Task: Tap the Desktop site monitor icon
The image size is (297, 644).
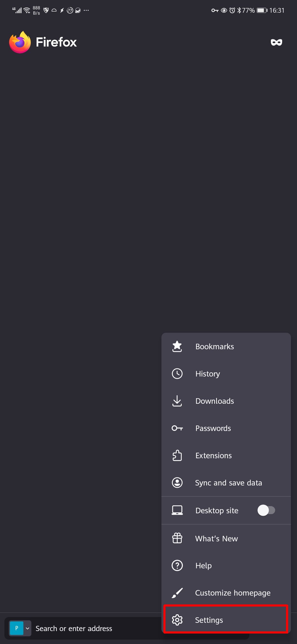Action: coord(177,510)
